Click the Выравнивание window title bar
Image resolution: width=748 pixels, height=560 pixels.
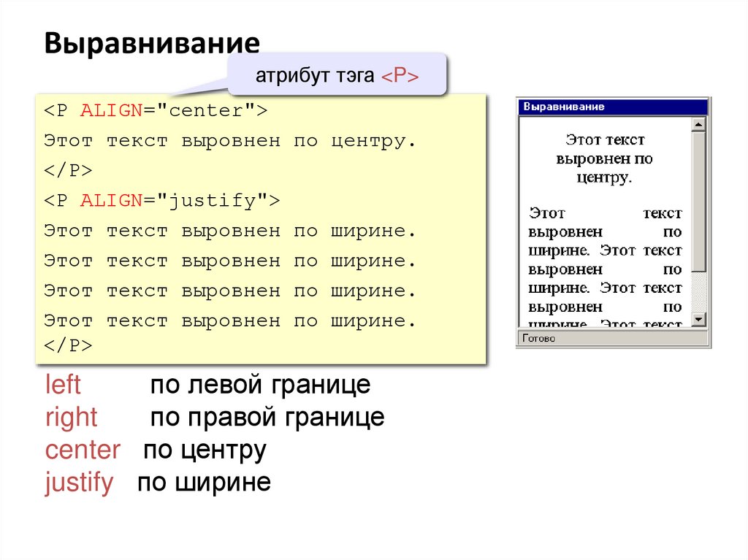click(x=613, y=107)
